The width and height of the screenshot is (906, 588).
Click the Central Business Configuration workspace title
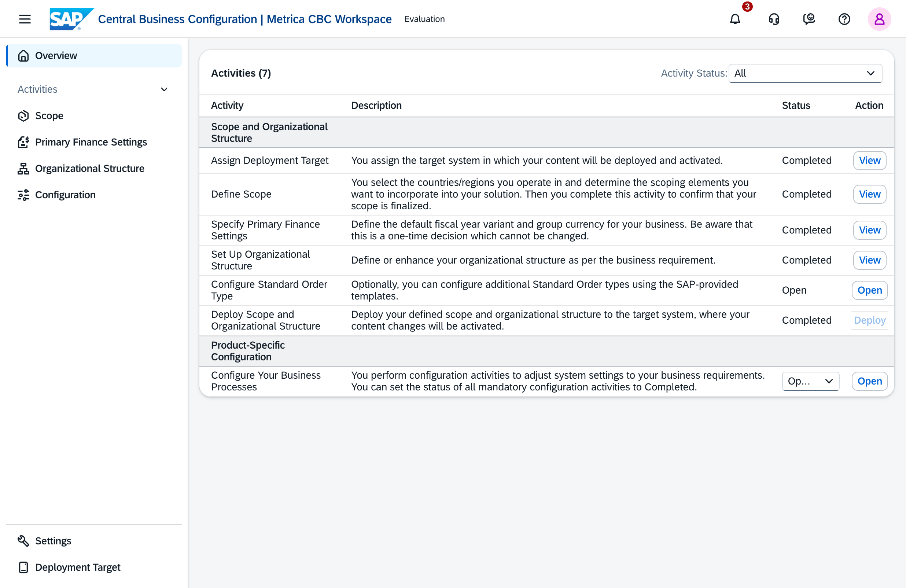click(x=244, y=19)
